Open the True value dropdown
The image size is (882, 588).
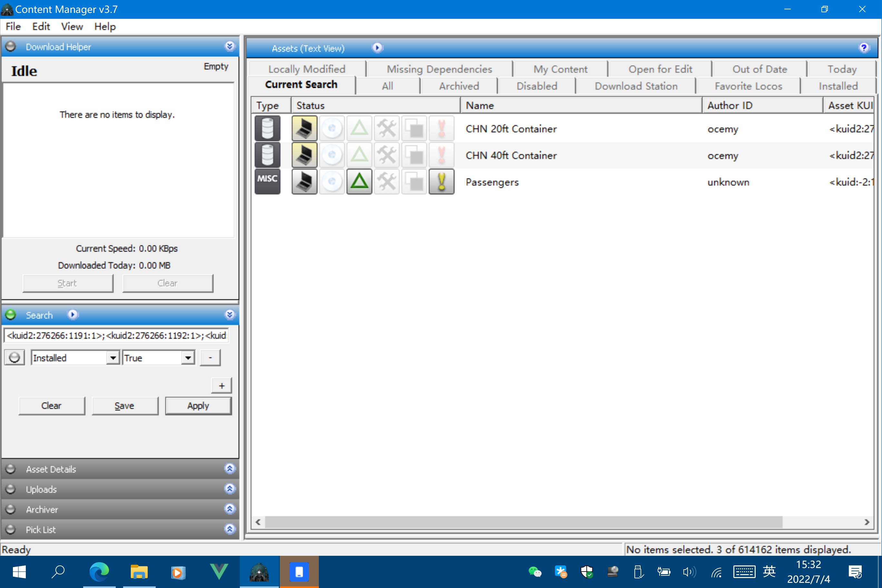[x=188, y=358]
